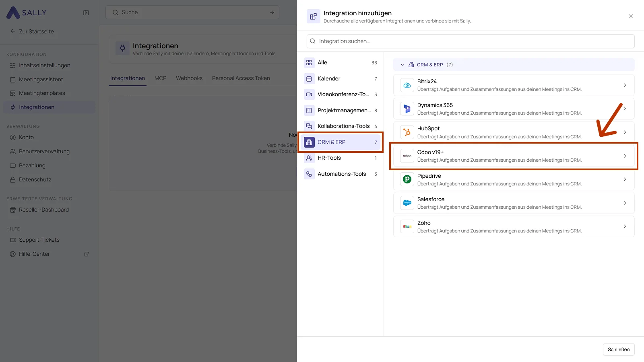Switch to the Integrationen tab
Screen dimensions: 644x362
tap(128, 78)
